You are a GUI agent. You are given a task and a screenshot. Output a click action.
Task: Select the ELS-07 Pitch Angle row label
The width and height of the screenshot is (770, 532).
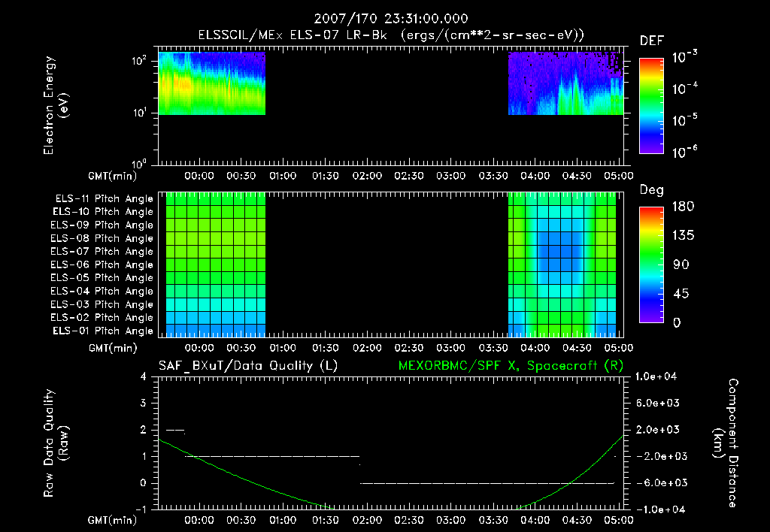coord(102,251)
